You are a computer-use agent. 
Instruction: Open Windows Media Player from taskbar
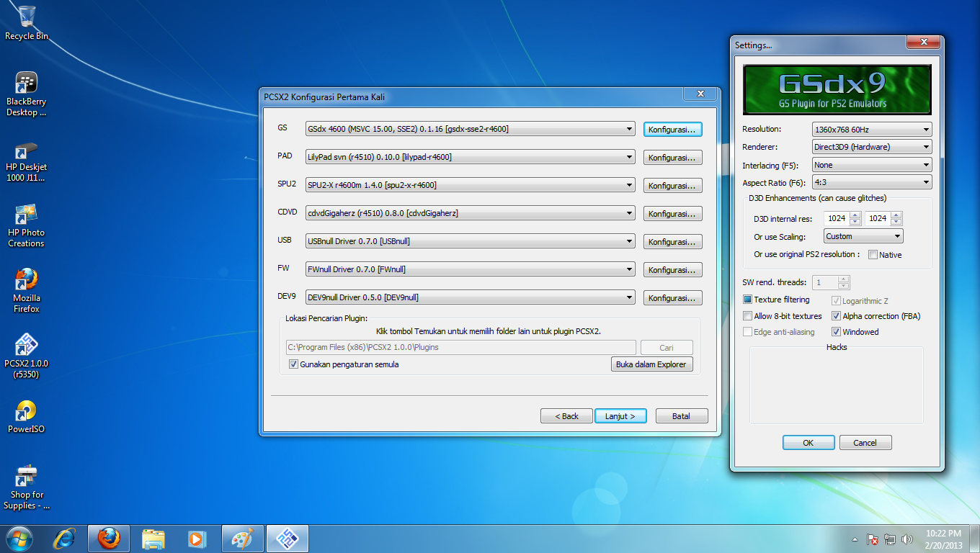(195, 539)
